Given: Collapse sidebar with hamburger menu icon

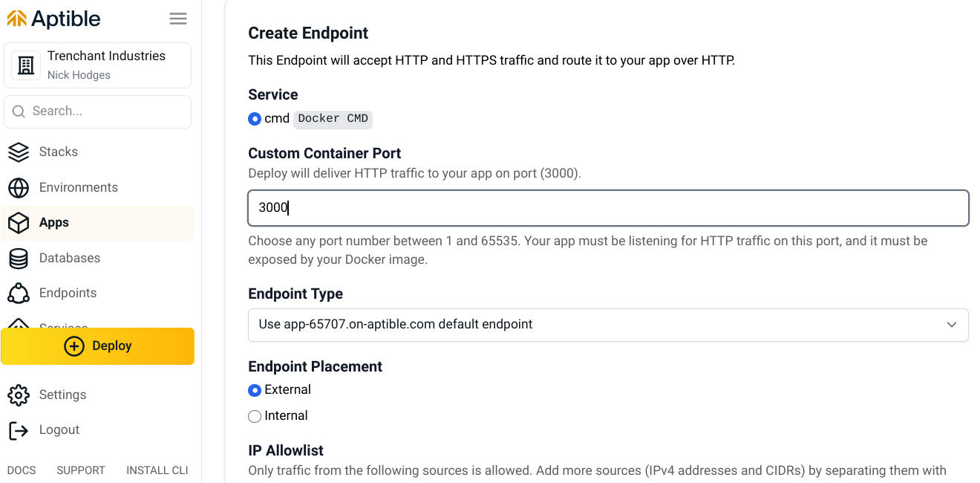Looking at the screenshot, I should click(x=178, y=19).
